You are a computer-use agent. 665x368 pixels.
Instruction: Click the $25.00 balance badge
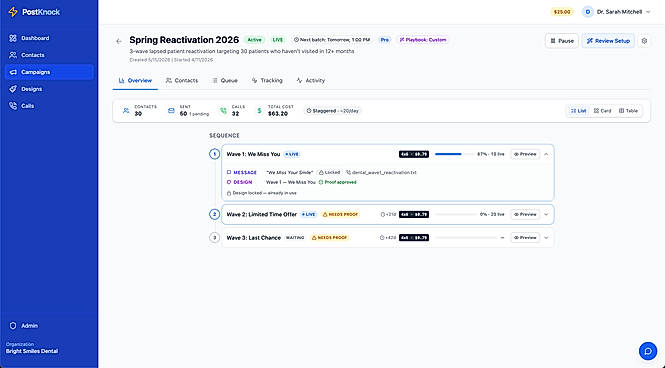click(562, 12)
